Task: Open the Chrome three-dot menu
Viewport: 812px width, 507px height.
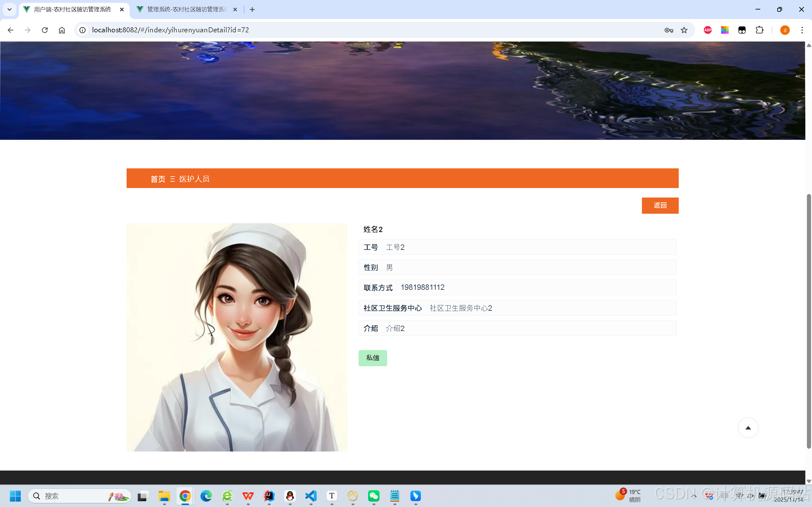Action: pos(802,30)
